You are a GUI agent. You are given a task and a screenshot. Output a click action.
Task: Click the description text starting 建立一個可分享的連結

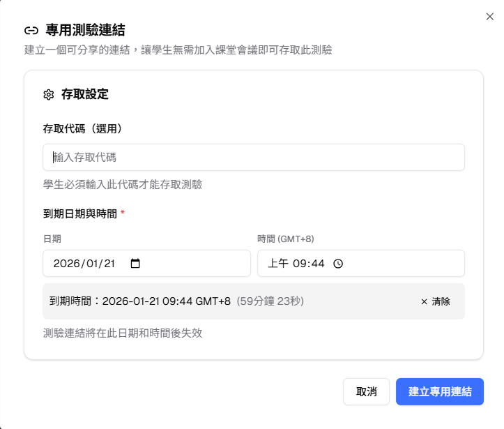178,50
